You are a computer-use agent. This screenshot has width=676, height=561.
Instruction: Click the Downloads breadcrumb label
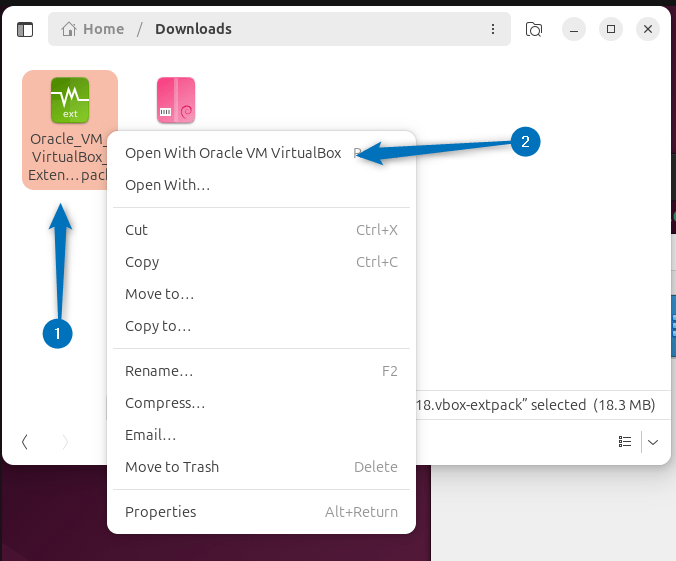tap(193, 29)
